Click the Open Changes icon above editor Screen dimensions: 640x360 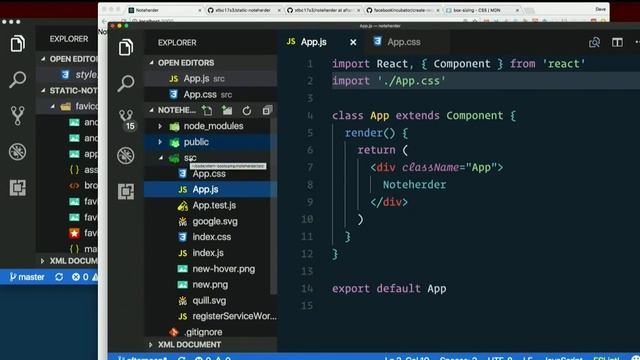(594, 42)
